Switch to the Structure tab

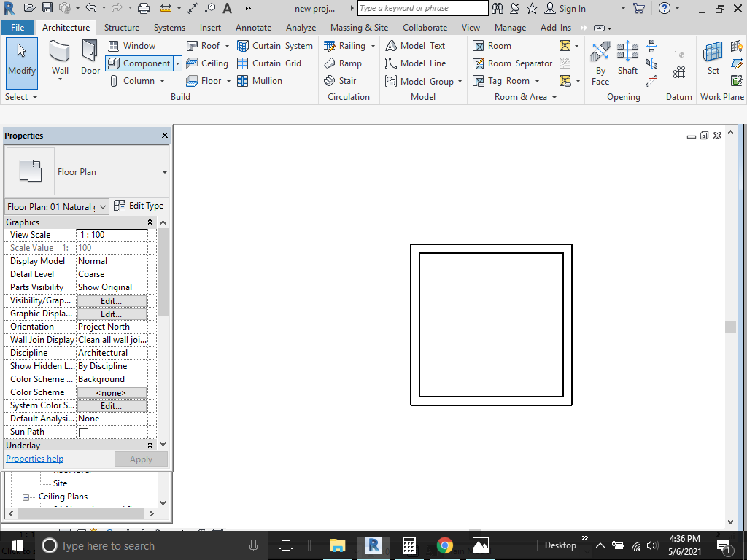click(122, 28)
